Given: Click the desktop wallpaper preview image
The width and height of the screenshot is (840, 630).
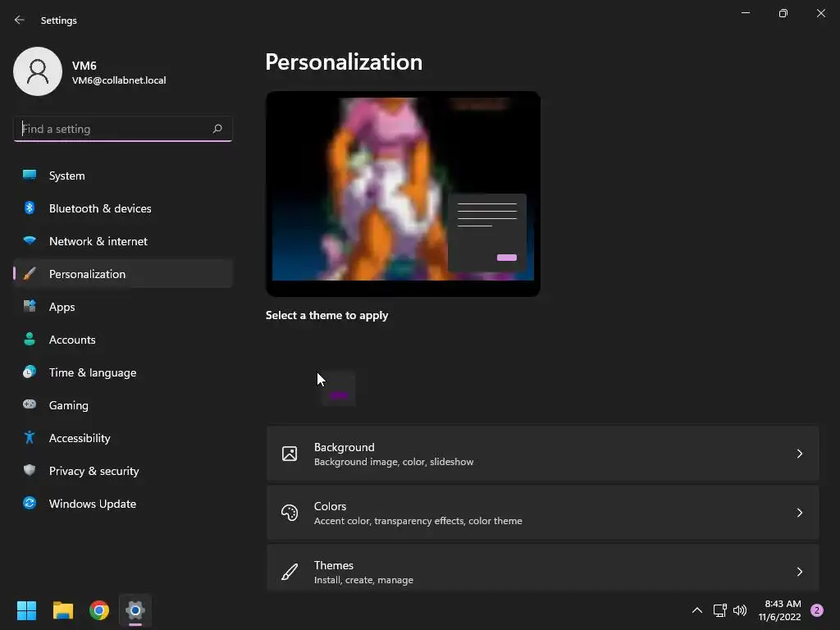Looking at the screenshot, I should click(403, 194).
